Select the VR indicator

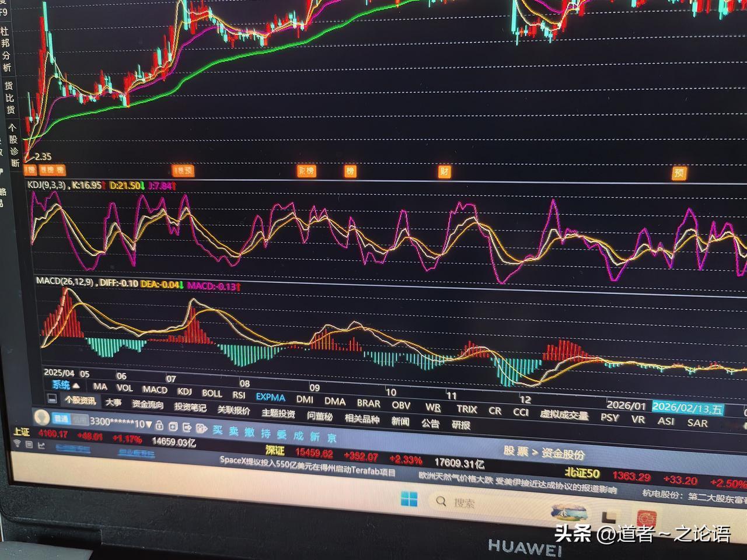pos(638,419)
